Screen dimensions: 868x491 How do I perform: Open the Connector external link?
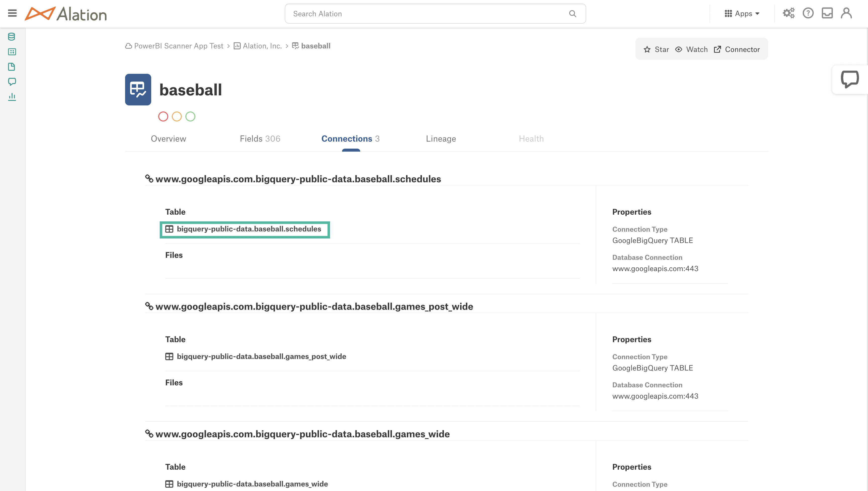tap(737, 49)
